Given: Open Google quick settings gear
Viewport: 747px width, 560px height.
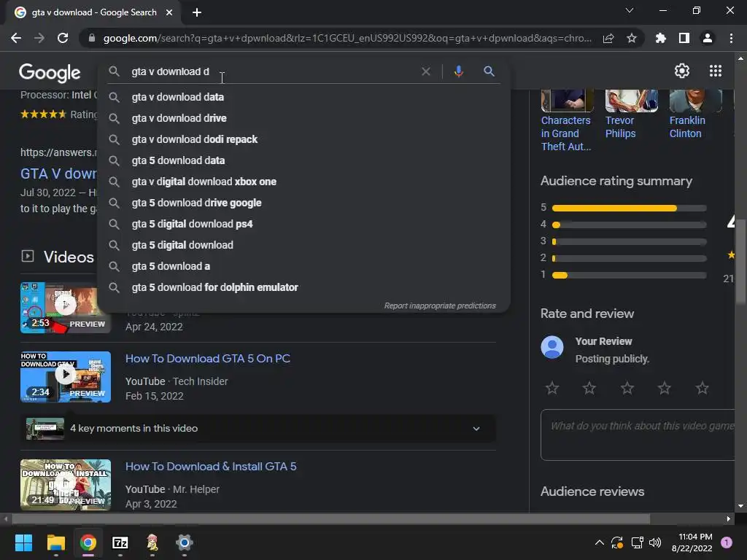Looking at the screenshot, I should [x=682, y=71].
